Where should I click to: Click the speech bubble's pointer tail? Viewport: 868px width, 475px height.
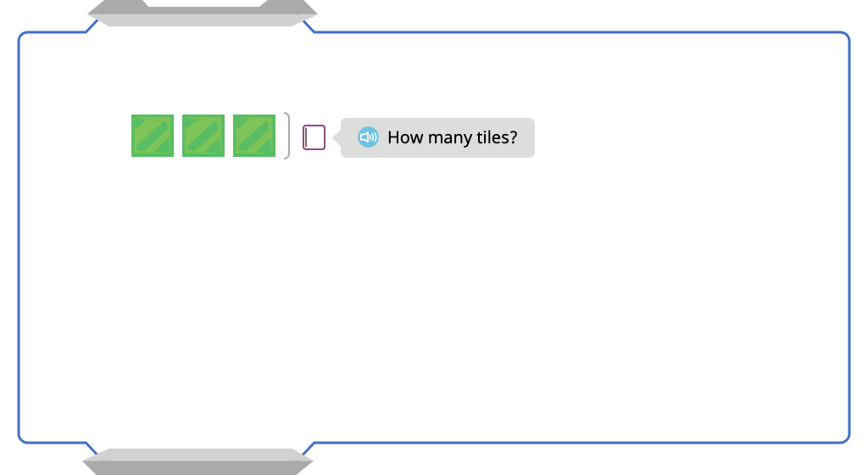[337, 137]
